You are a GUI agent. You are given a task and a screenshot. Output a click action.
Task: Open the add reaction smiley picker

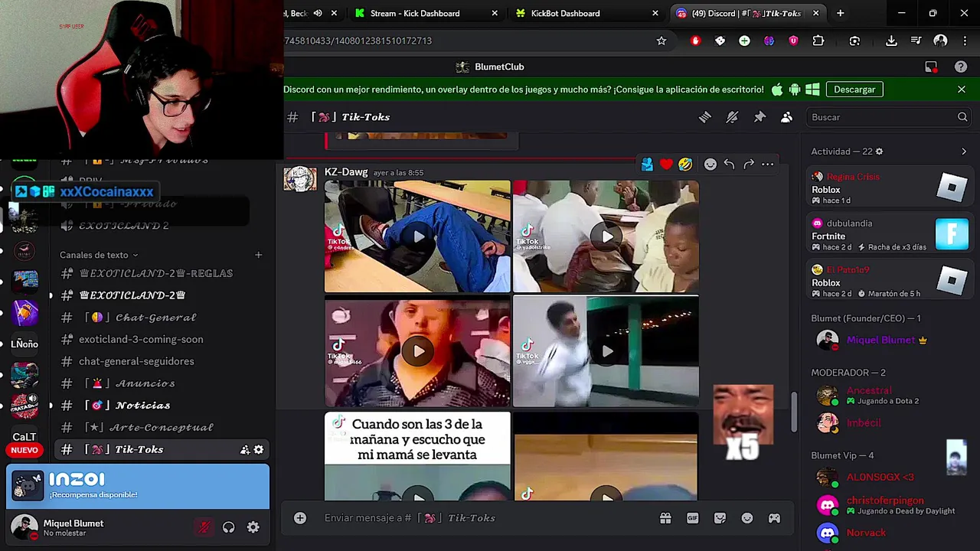tap(710, 164)
